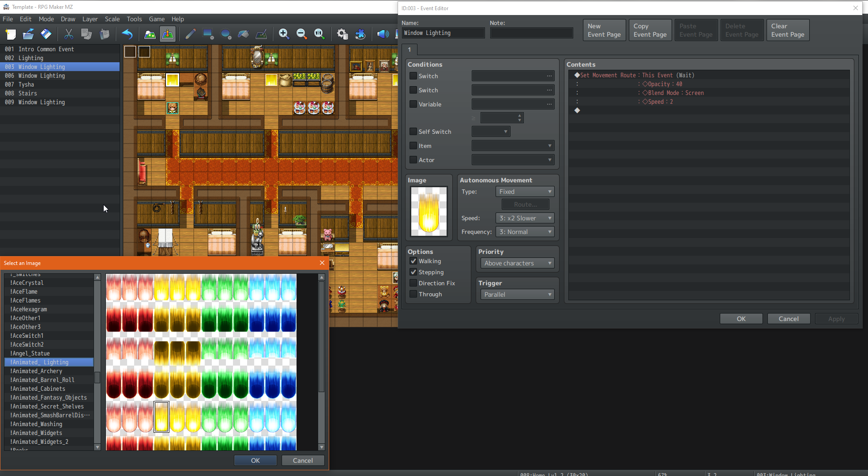Select event page tab 1

410,49
